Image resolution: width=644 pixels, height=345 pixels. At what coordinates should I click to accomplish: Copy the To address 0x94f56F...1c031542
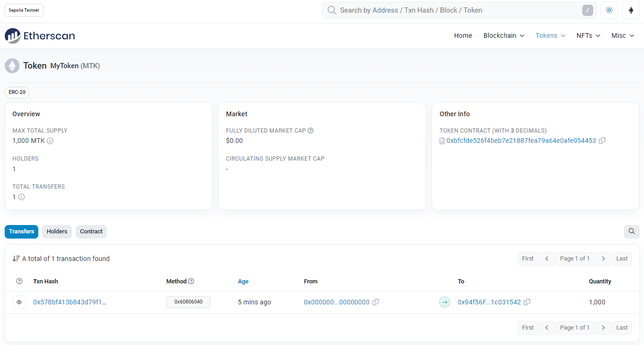pos(527,302)
